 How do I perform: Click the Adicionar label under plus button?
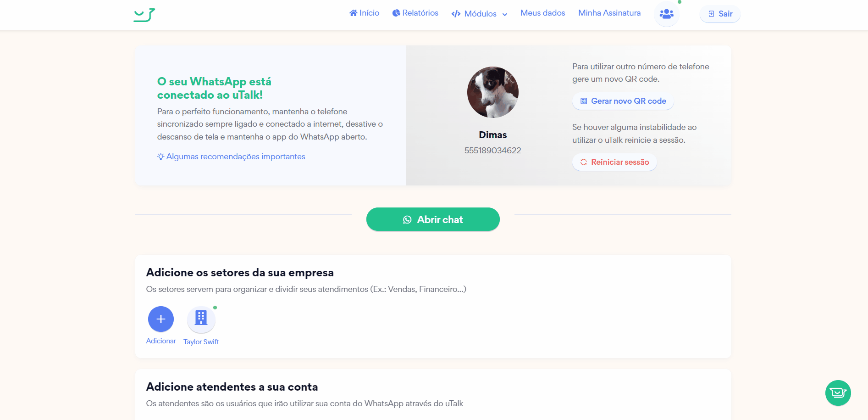coord(161,341)
